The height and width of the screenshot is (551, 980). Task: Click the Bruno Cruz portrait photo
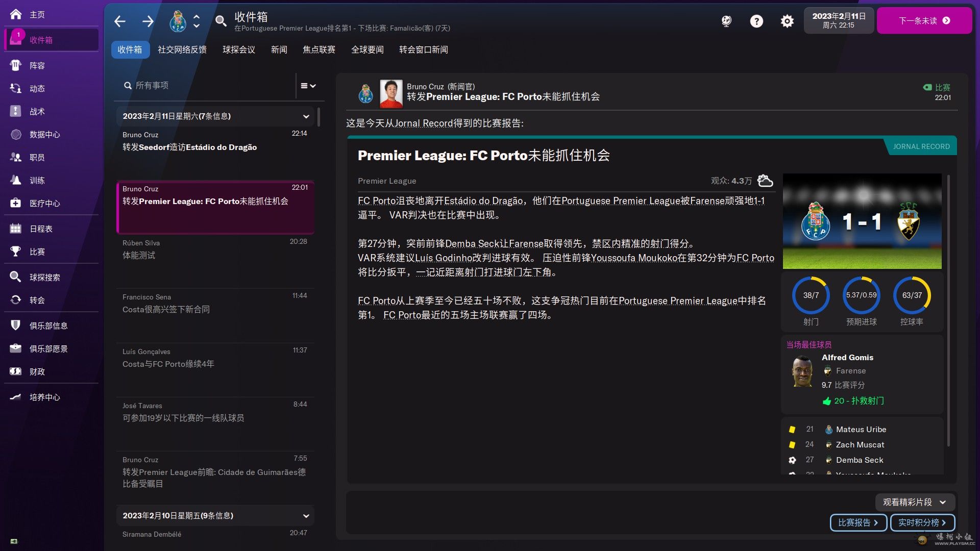coord(391,94)
